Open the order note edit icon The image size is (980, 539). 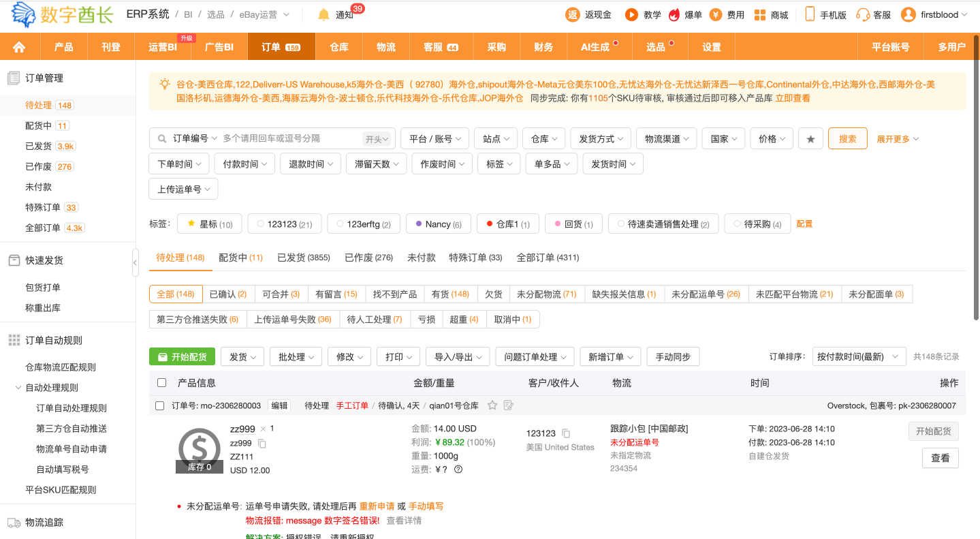coord(508,405)
